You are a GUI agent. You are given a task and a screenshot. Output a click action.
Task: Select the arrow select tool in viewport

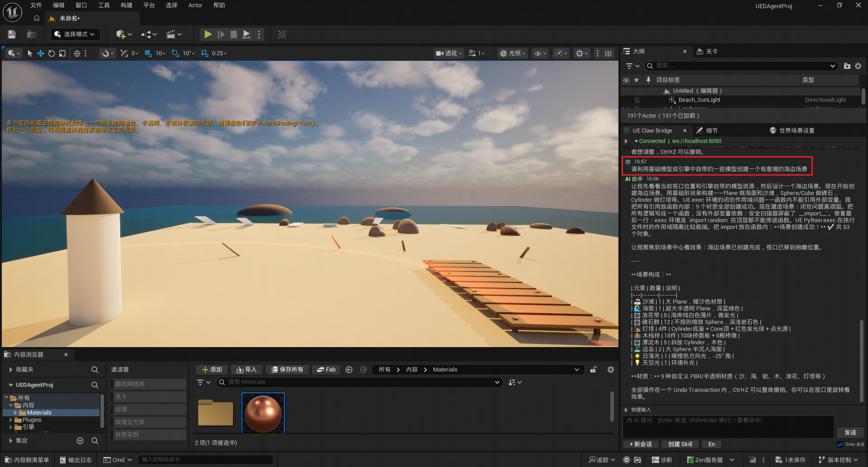[x=30, y=53]
